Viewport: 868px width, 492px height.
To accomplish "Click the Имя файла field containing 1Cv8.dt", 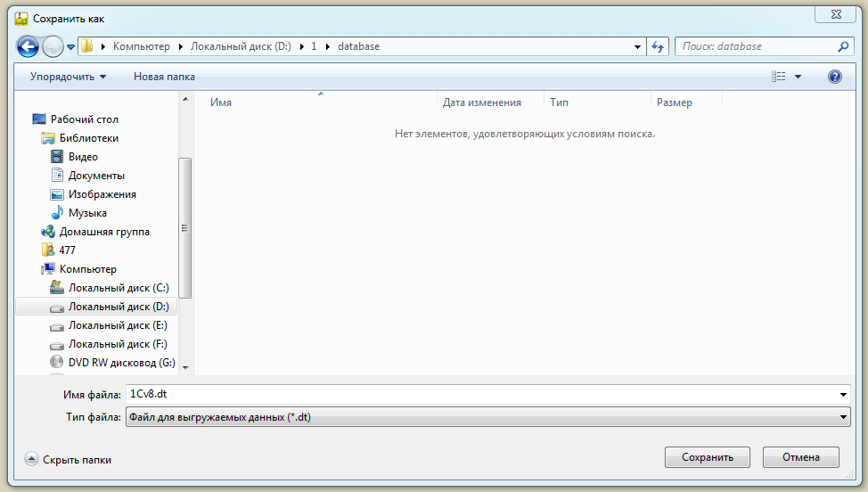I will tap(480, 394).
